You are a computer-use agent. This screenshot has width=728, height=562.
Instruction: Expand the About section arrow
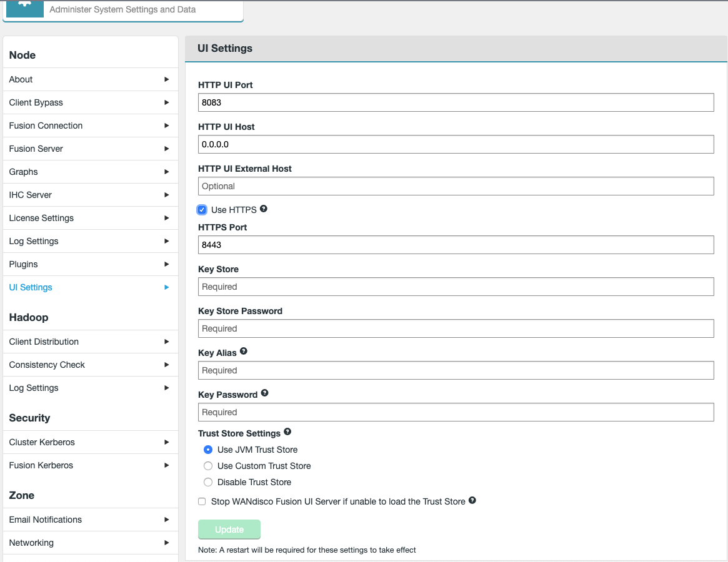167,79
